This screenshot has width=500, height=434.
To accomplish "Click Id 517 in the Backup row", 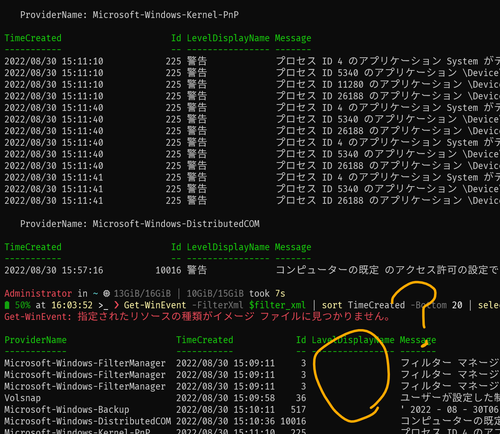I will coord(298,410).
